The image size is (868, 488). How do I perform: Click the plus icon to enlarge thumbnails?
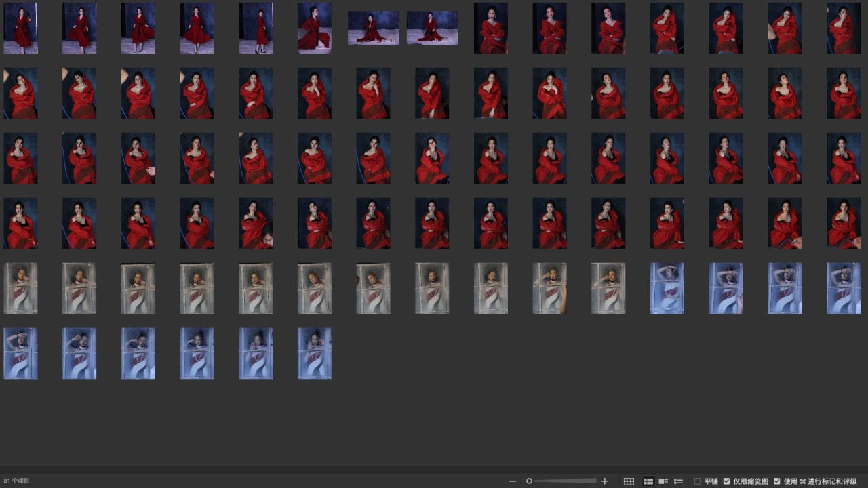pyautogui.click(x=605, y=481)
